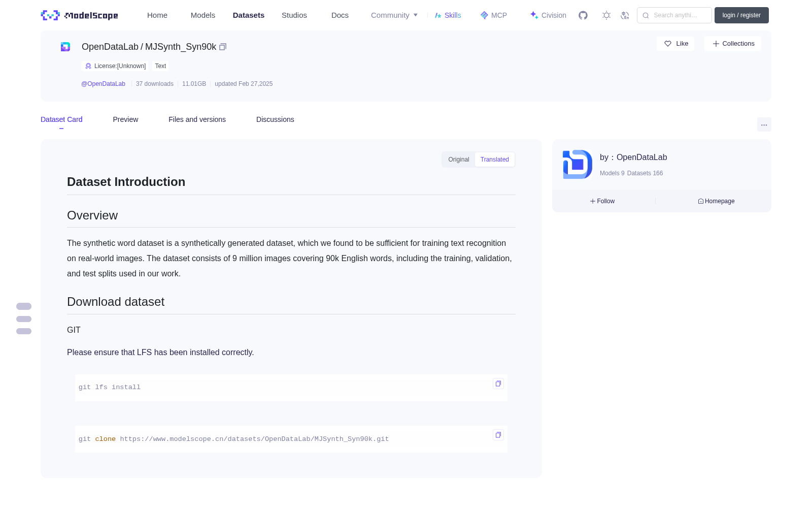The height and width of the screenshot is (508, 812).
Task: Select the Translated text option
Action: (495, 160)
